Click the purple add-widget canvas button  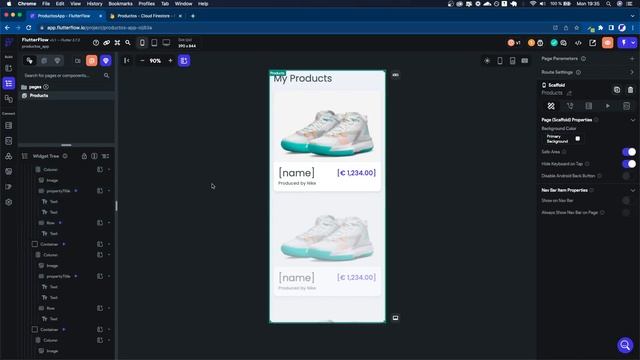pos(184,61)
